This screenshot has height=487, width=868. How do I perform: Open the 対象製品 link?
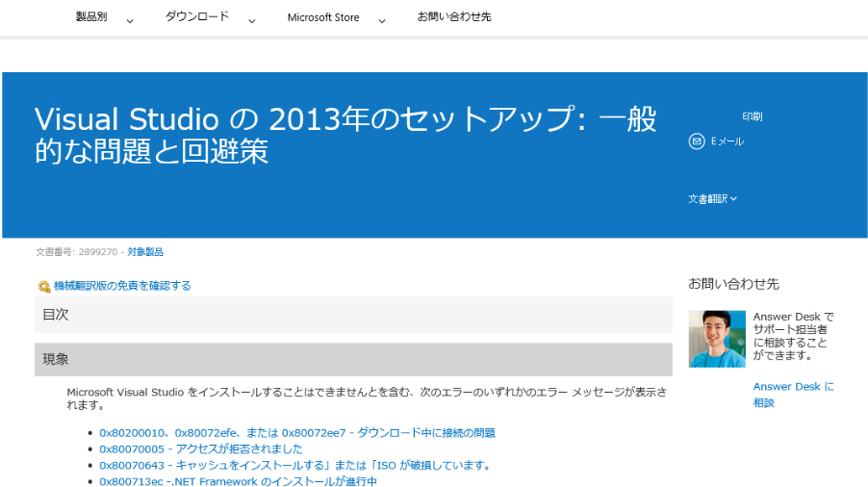point(145,252)
